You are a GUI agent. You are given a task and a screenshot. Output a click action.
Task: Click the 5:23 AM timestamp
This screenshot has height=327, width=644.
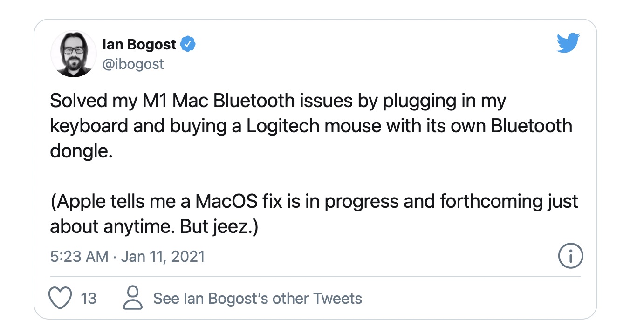79,257
